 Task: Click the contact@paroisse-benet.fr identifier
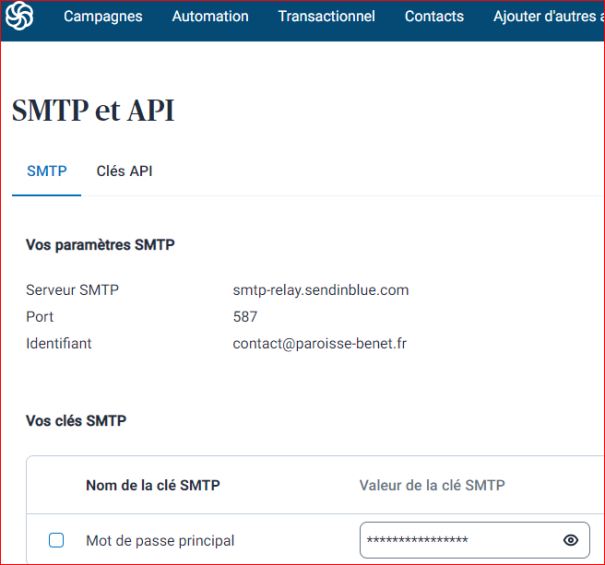320,343
